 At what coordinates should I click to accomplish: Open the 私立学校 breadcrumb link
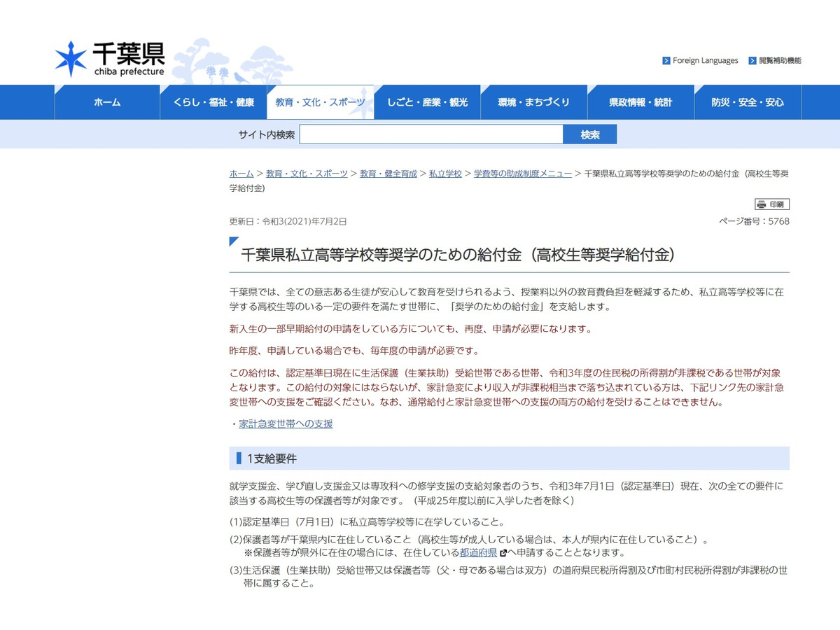(x=446, y=174)
